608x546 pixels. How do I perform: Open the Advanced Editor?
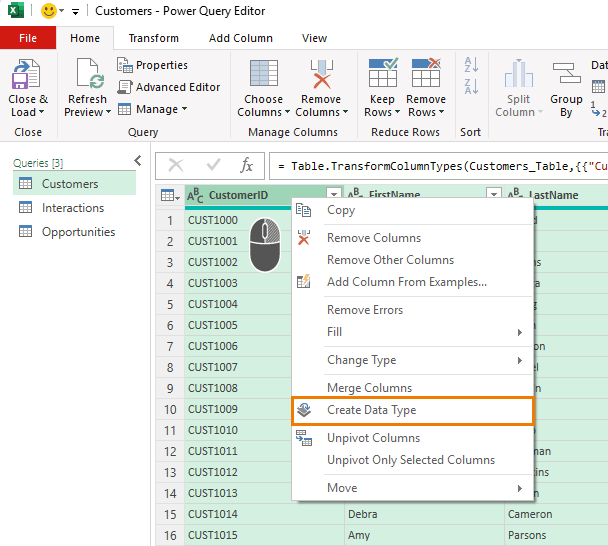point(169,87)
